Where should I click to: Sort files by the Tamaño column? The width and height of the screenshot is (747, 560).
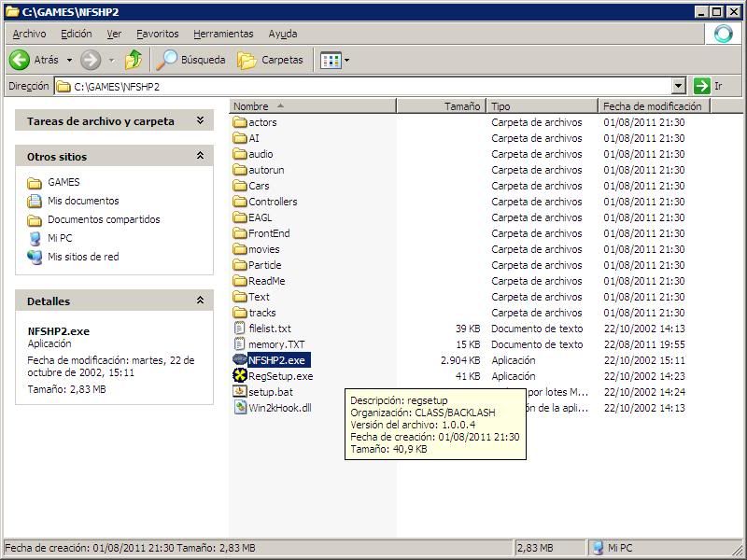[441, 106]
